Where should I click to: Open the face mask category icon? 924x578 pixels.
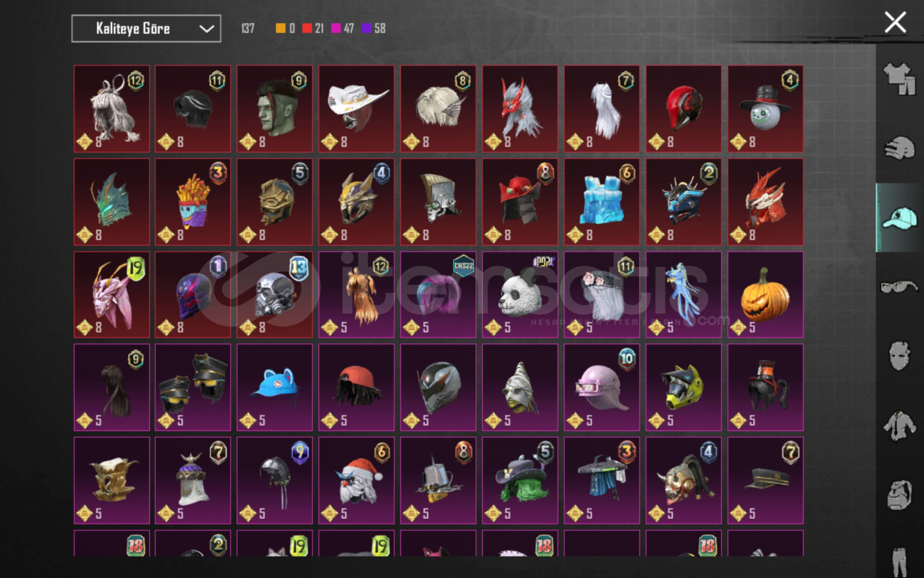pos(899,356)
